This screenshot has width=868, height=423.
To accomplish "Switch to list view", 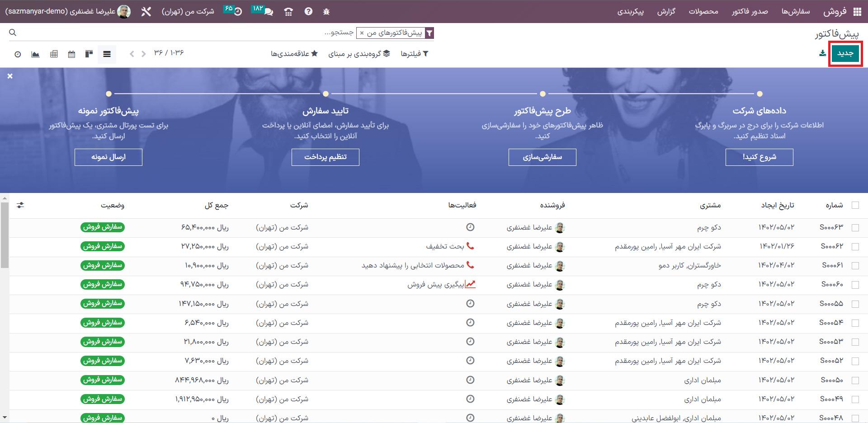I will point(107,54).
